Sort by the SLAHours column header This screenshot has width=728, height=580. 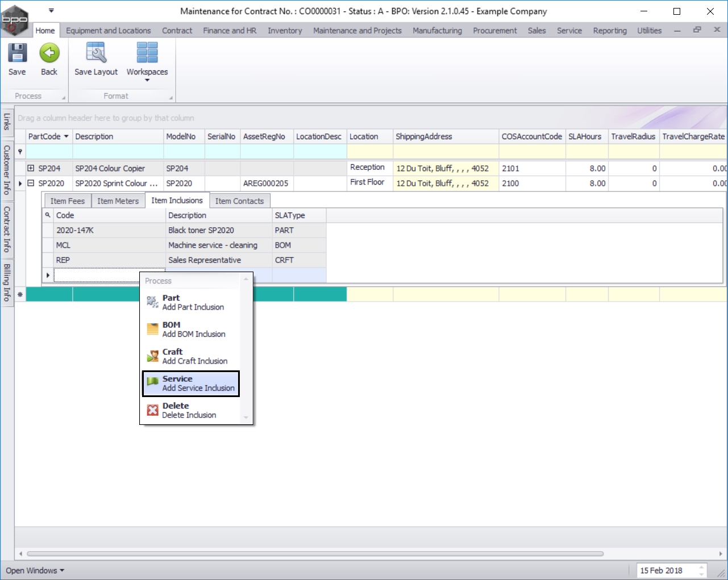[x=586, y=136]
